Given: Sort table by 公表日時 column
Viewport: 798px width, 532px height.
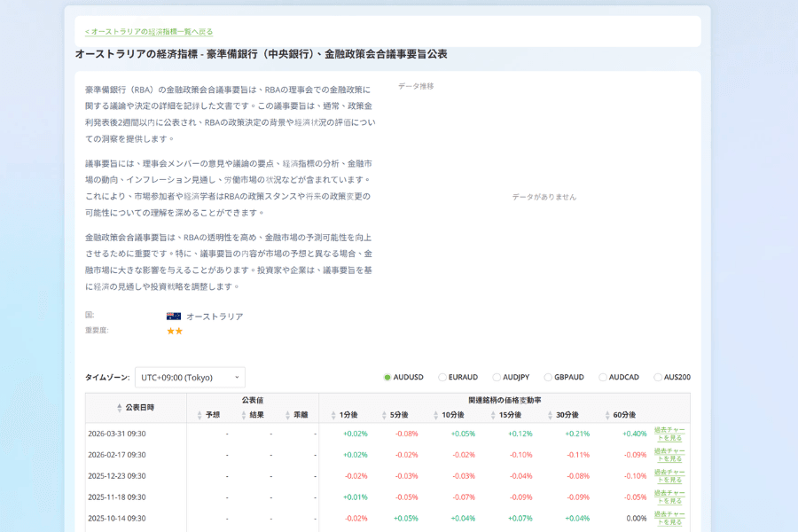Looking at the screenshot, I should 136,408.
